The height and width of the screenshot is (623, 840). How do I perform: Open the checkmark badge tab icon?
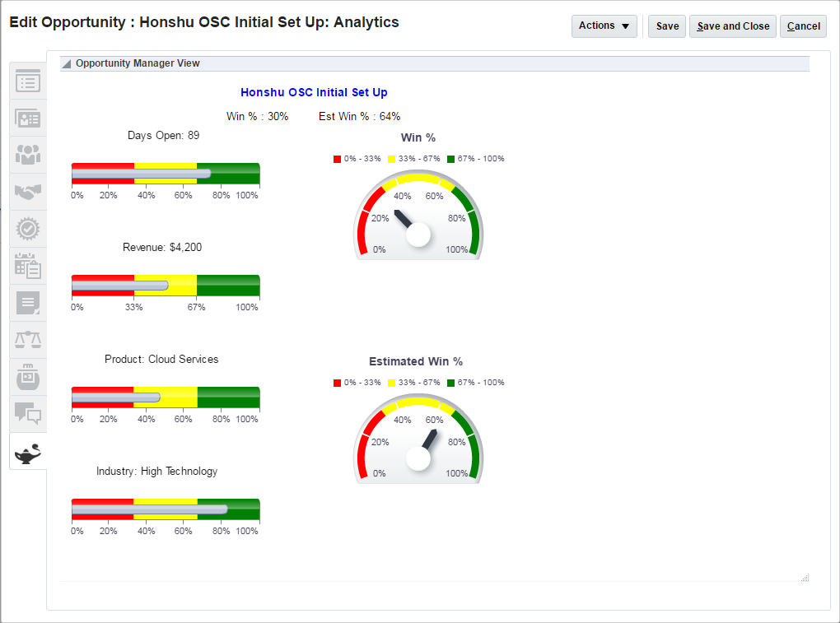coord(28,229)
